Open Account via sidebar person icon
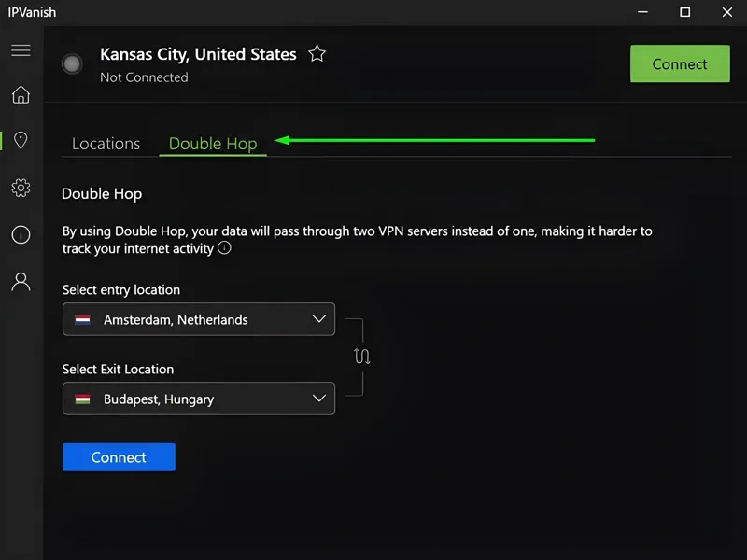This screenshot has height=560, width=747. 21,282
